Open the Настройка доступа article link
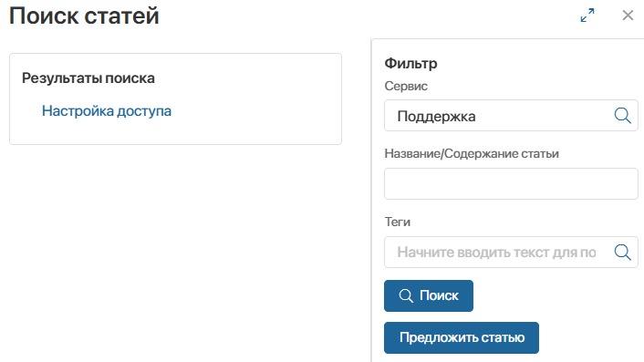 click(x=107, y=111)
